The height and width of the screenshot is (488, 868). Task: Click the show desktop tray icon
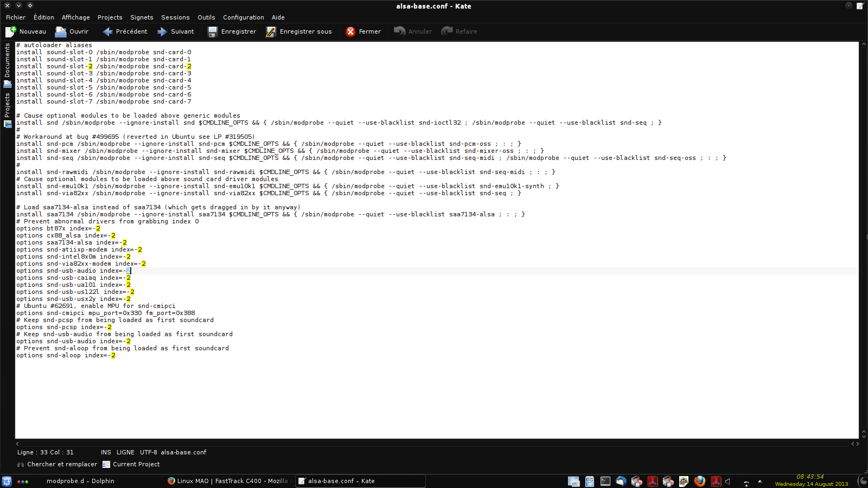click(573, 481)
